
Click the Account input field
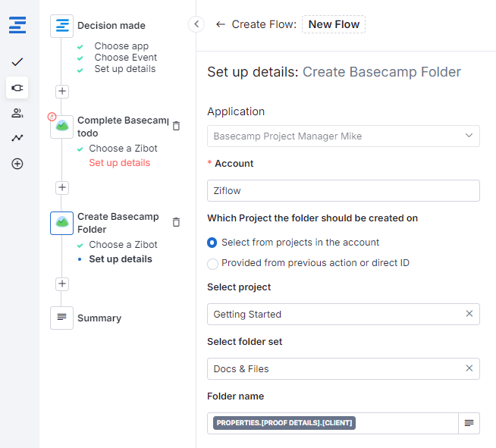click(x=343, y=191)
